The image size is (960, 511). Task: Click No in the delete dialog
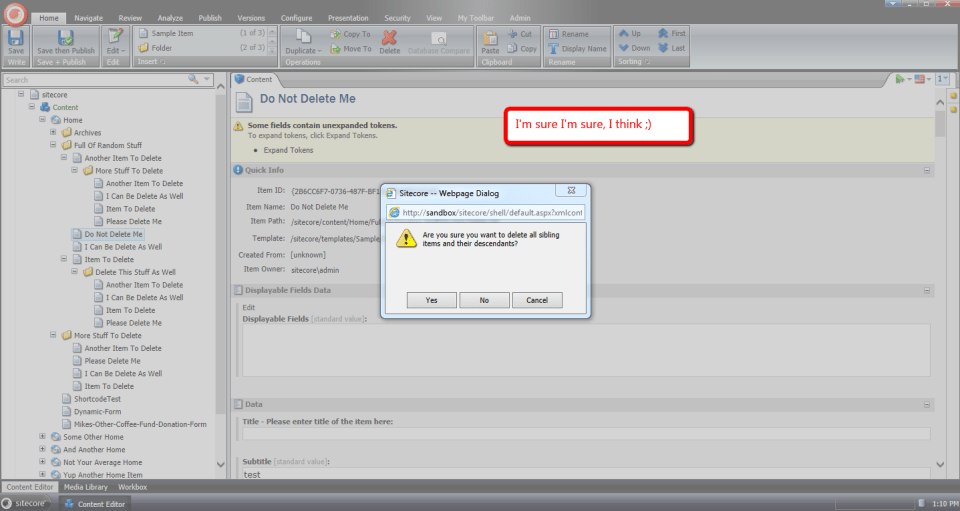tap(484, 300)
